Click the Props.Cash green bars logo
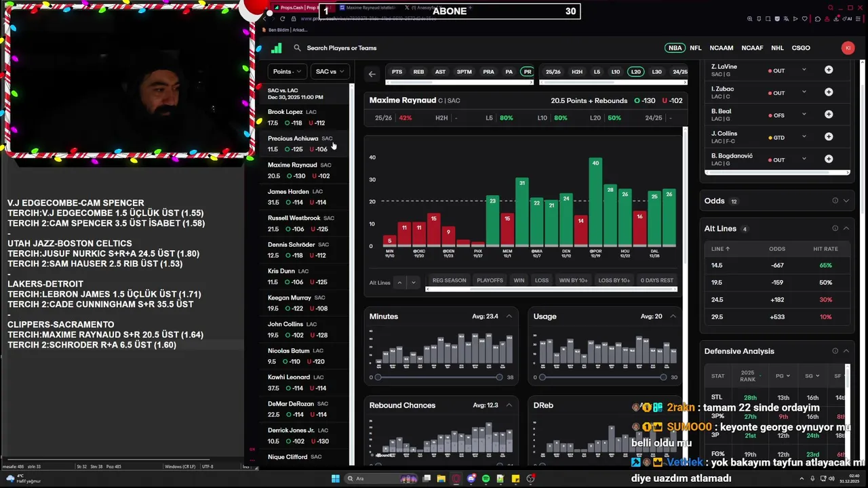This screenshot has width=868, height=488. click(x=276, y=48)
